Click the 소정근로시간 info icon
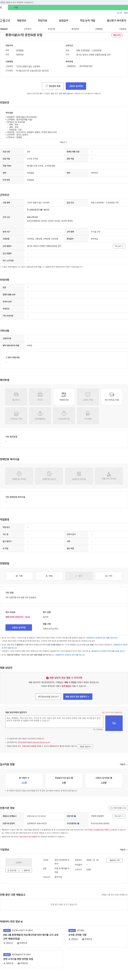 pos(41,210)
